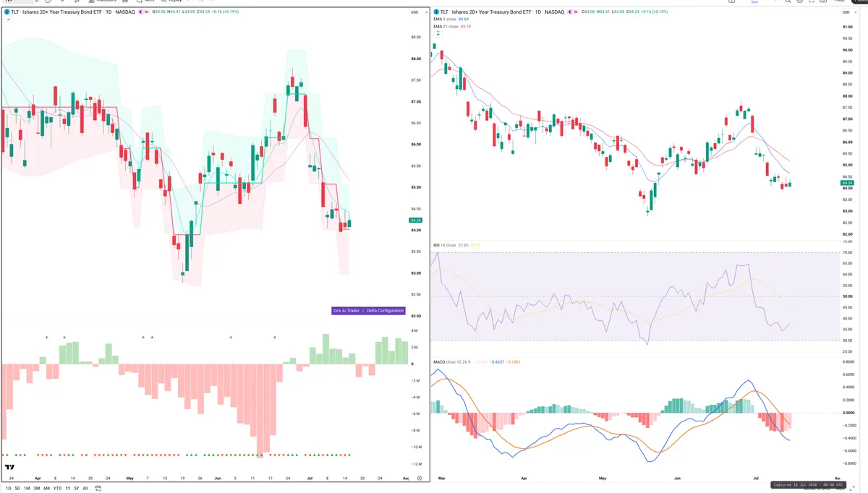Select EMA 21 close indicator legend
868x493 pixels.
pyautogui.click(x=446, y=26)
